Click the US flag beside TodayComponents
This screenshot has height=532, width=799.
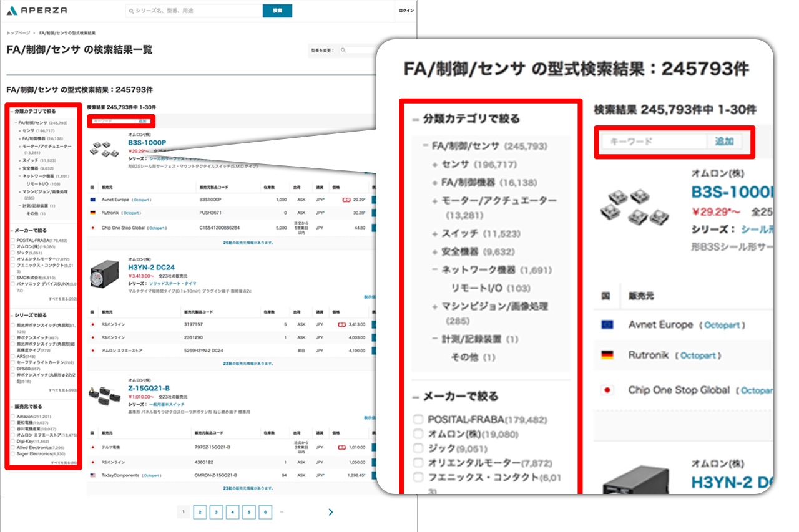pyautogui.click(x=92, y=475)
